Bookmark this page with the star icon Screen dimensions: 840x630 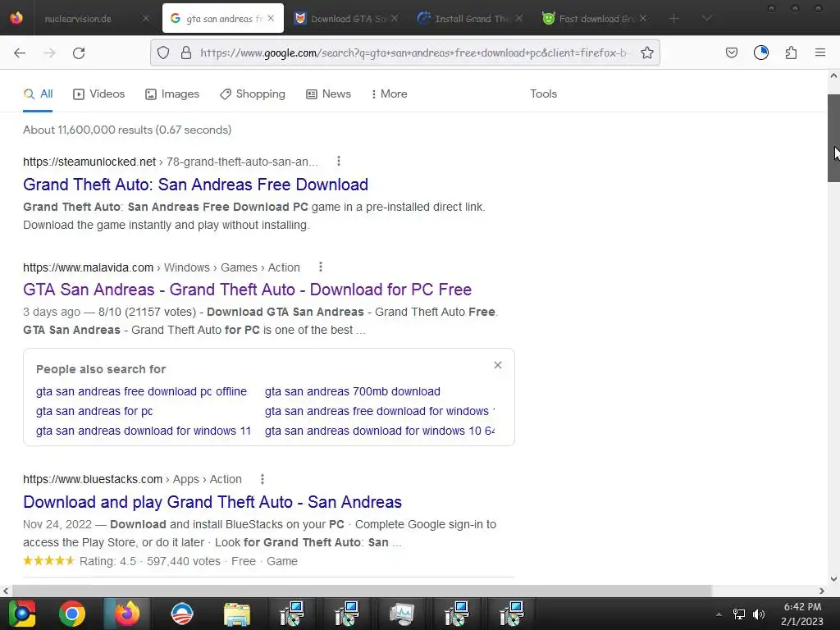[647, 52]
